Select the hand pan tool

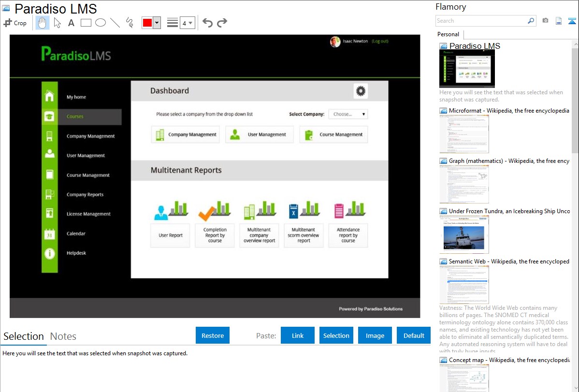point(42,23)
